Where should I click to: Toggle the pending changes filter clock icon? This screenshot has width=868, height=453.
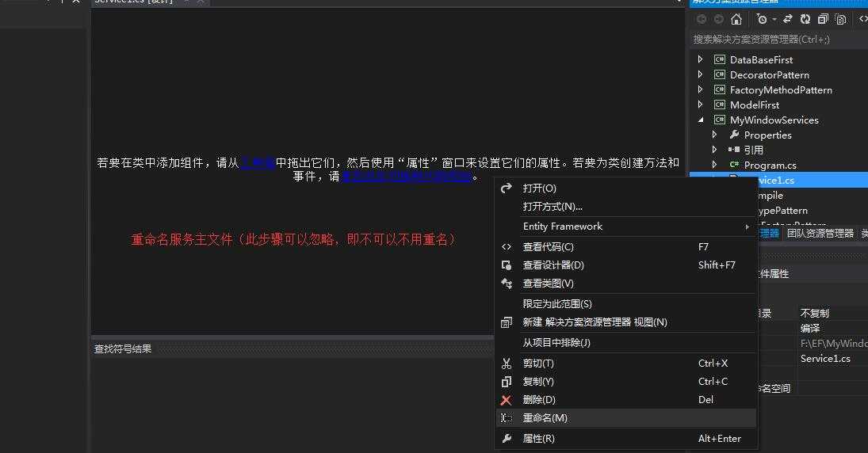tap(763, 19)
